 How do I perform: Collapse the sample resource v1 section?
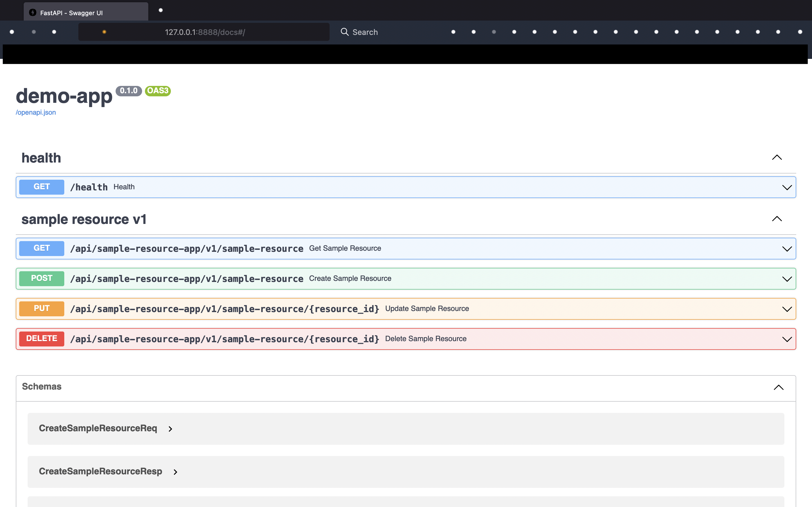776,219
